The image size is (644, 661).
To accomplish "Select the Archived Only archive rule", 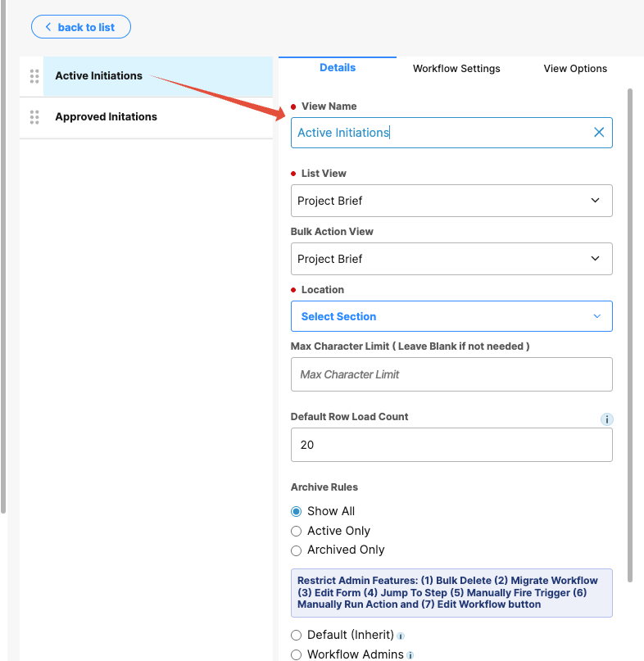I will pyautogui.click(x=296, y=550).
